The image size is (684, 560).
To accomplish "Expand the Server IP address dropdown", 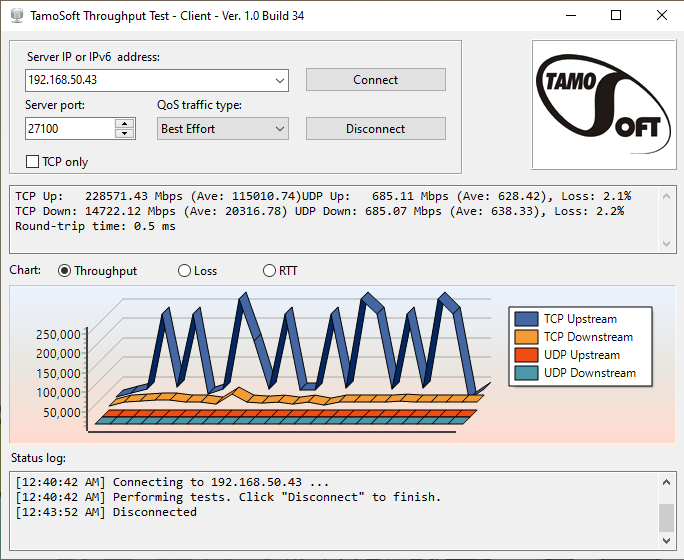I will click(278, 80).
